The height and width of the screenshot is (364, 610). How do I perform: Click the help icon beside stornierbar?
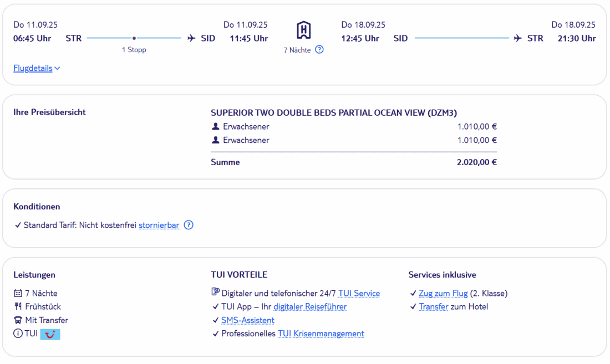click(x=189, y=225)
